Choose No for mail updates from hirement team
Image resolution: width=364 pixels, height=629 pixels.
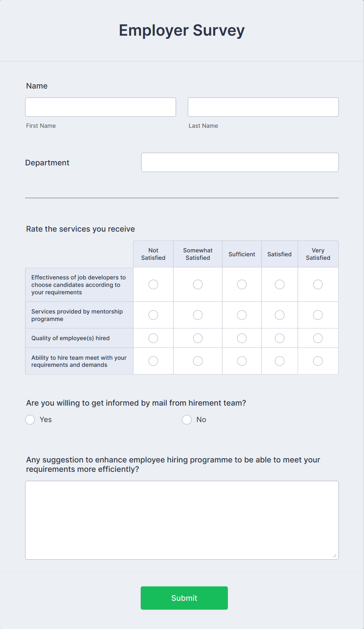pyautogui.click(x=186, y=419)
